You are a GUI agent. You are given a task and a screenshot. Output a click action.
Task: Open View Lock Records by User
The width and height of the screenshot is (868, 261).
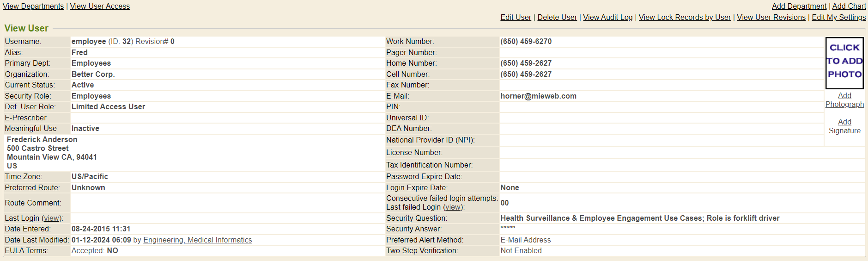click(x=685, y=17)
